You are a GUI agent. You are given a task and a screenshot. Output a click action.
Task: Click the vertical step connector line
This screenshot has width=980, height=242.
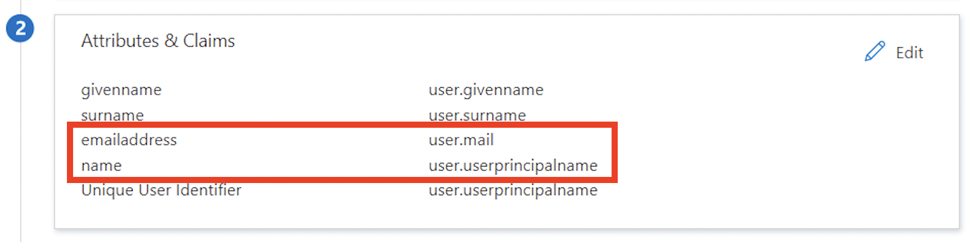pyautogui.click(x=21, y=141)
